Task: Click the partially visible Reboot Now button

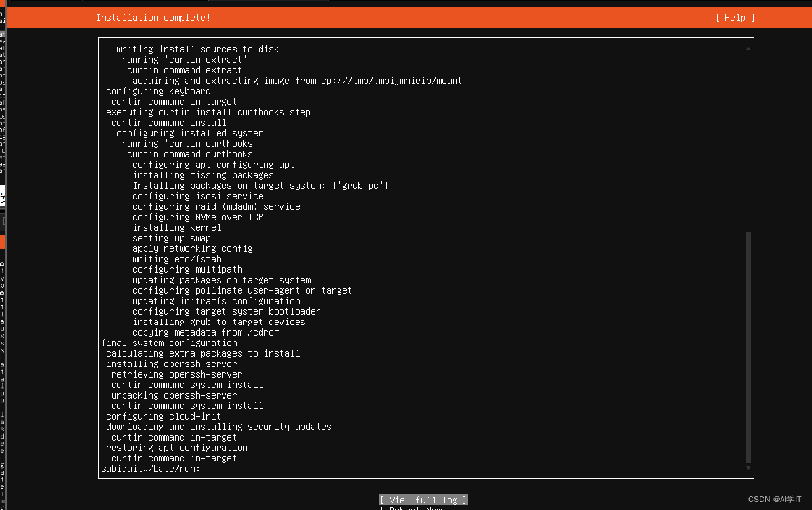Action: (423, 509)
